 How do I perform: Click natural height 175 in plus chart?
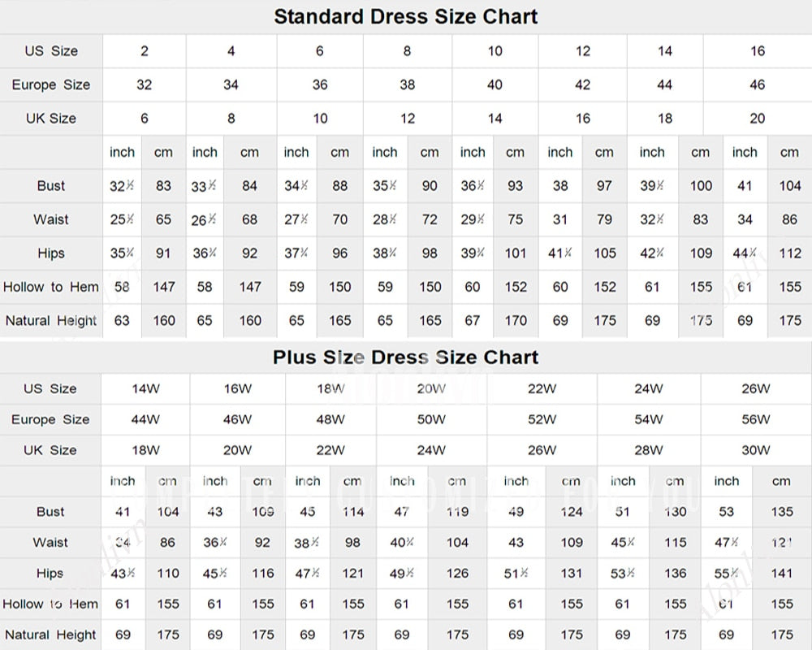pyautogui.click(x=781, y=635)
